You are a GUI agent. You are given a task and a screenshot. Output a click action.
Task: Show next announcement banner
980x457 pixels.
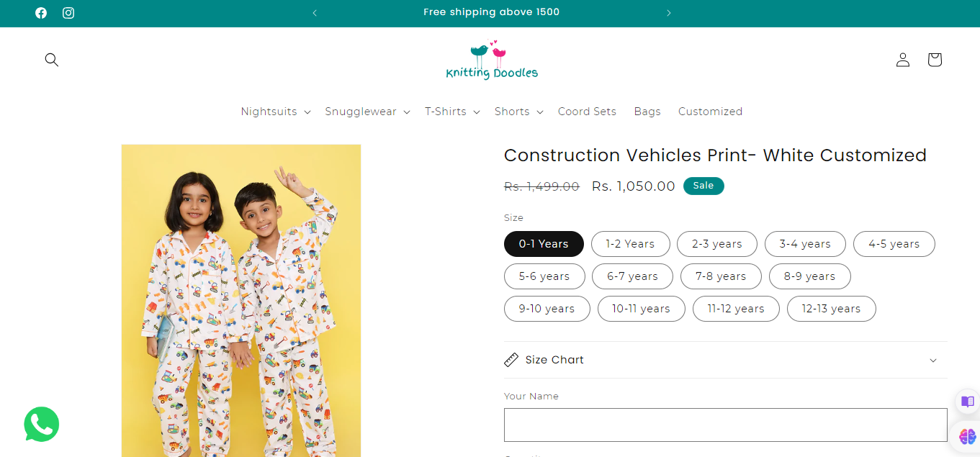(669, 13)
